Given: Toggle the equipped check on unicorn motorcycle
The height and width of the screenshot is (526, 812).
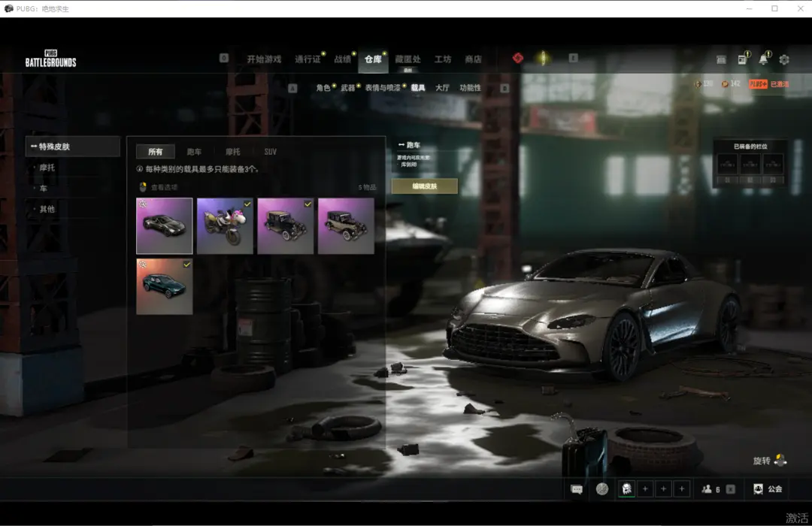Looking at the screenshot, I should [247, 204].
